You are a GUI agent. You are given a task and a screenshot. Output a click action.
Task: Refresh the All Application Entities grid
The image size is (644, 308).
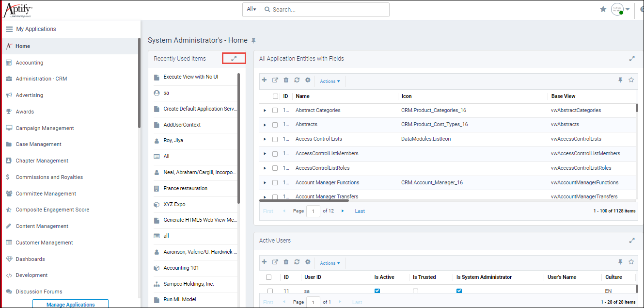297,80
